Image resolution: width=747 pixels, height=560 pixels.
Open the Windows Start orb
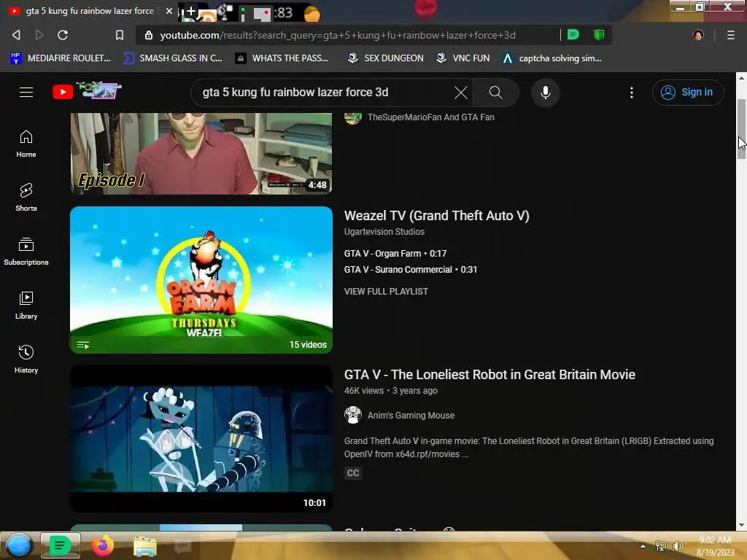click(19, 545)
